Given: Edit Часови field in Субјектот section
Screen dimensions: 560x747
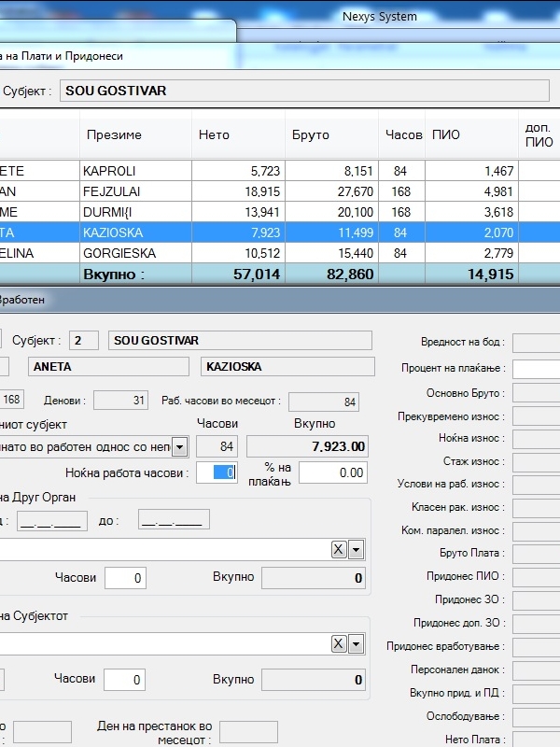Looking at the screenshot, I should [x=125, y=680].
